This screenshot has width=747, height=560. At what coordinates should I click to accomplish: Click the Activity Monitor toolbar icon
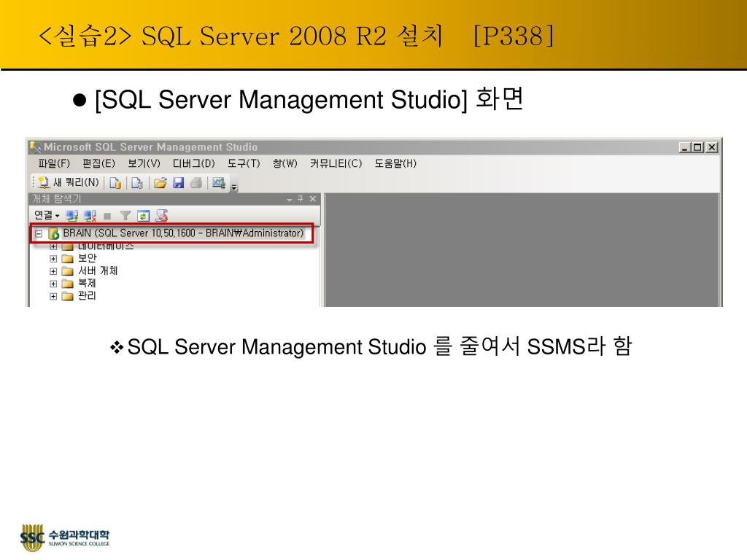pyautogui.click(x=219, y=183)
